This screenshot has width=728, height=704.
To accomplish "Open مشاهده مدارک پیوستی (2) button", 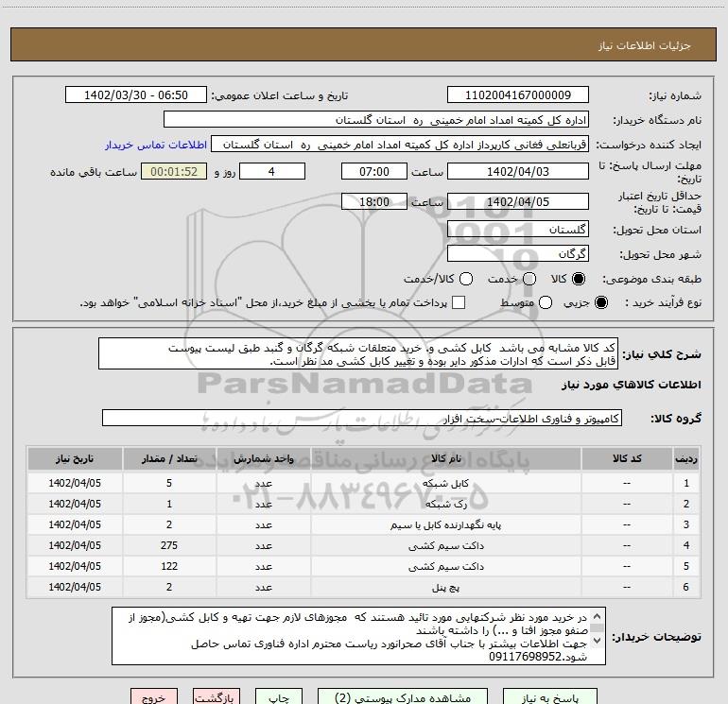I will click(403, 697).
